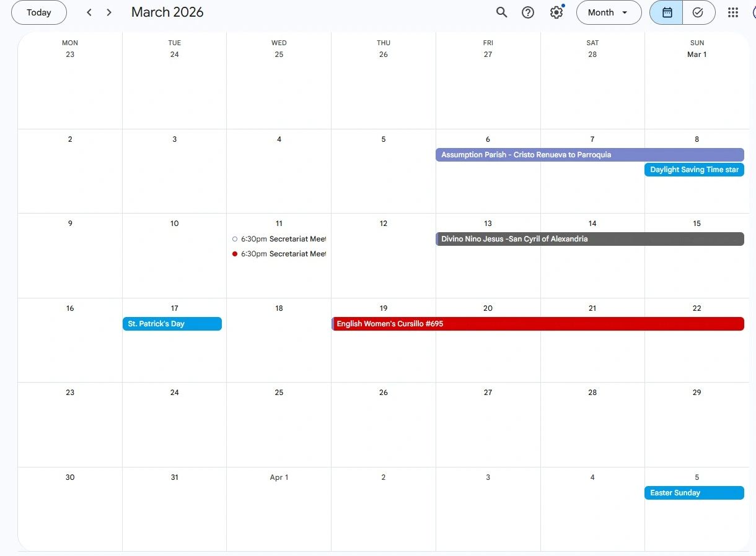Switch to Calendar view toggle
Screen dimensions: 756x556
(x=667, y=12)
